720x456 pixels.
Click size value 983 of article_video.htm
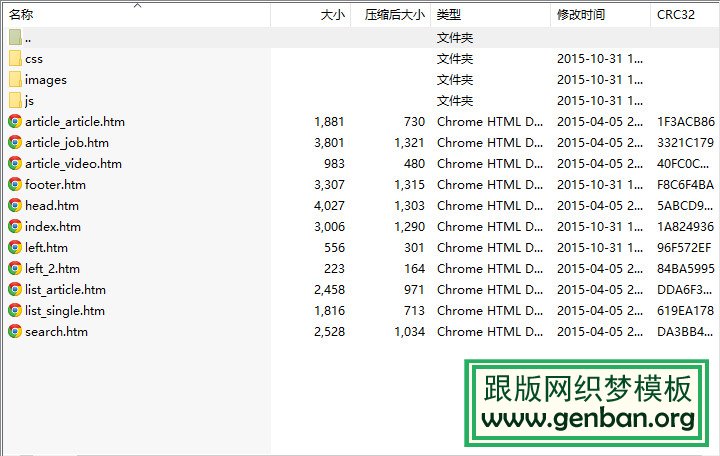(x=334, y=164)
